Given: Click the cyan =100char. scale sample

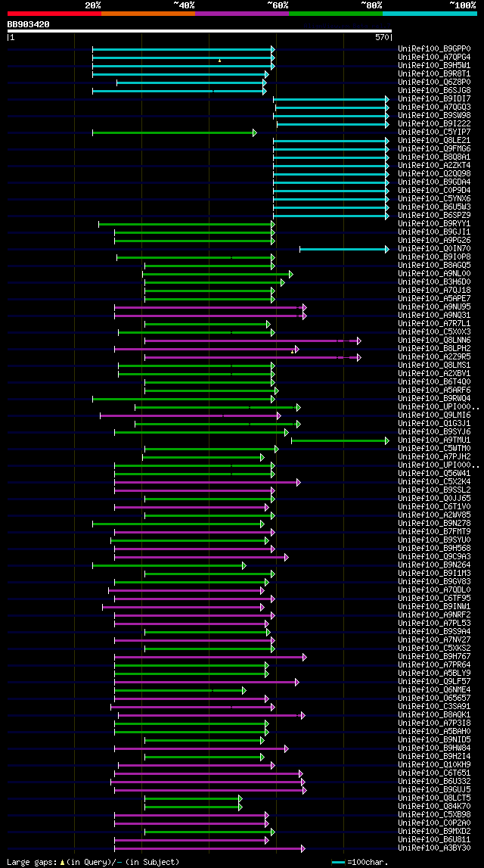Looking at the screenshot, I should 339,863.
